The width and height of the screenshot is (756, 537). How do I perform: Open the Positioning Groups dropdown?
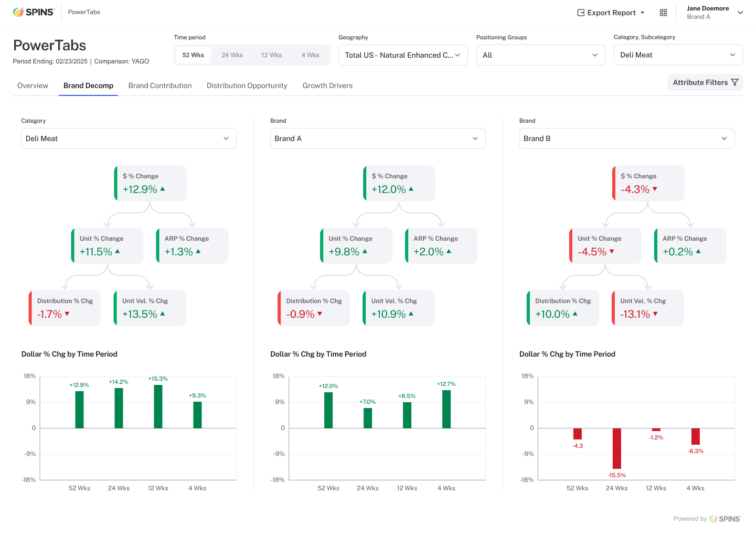coord(540,55)
